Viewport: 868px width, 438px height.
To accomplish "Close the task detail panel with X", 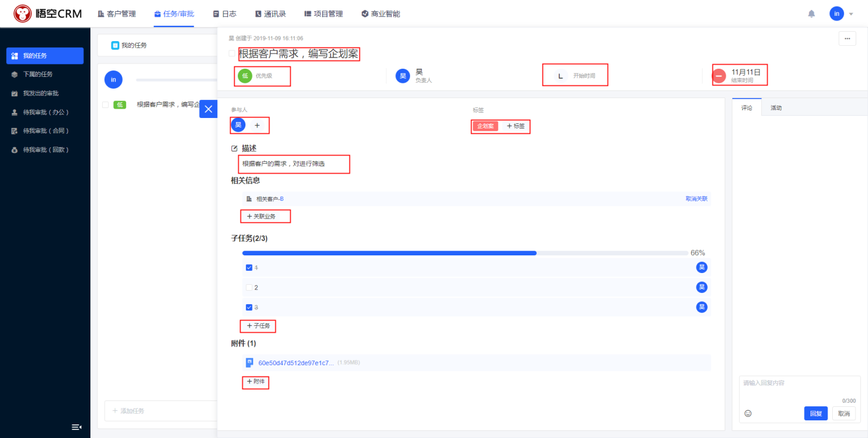I will pos(208,109).
